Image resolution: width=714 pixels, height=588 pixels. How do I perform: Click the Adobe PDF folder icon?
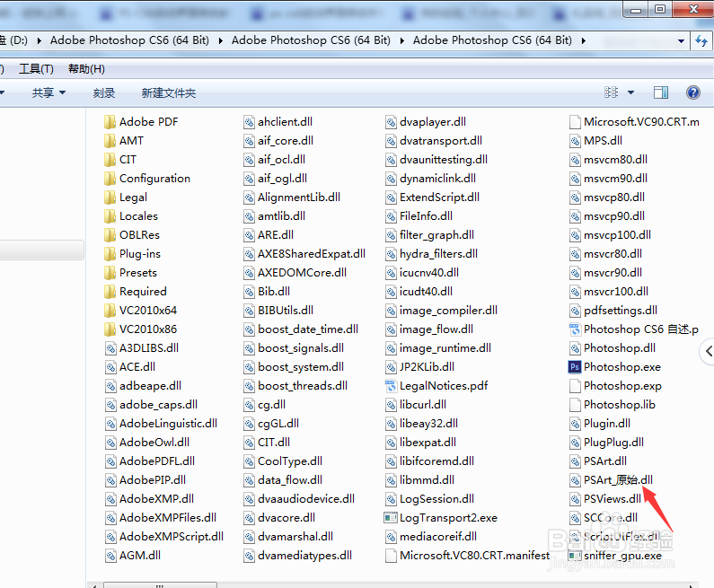coord(110,122)
